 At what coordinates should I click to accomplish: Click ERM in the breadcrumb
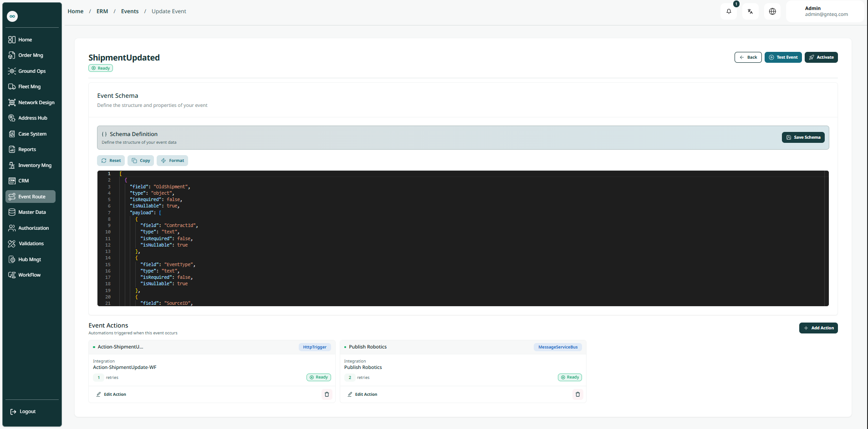[x=102, y=11]
